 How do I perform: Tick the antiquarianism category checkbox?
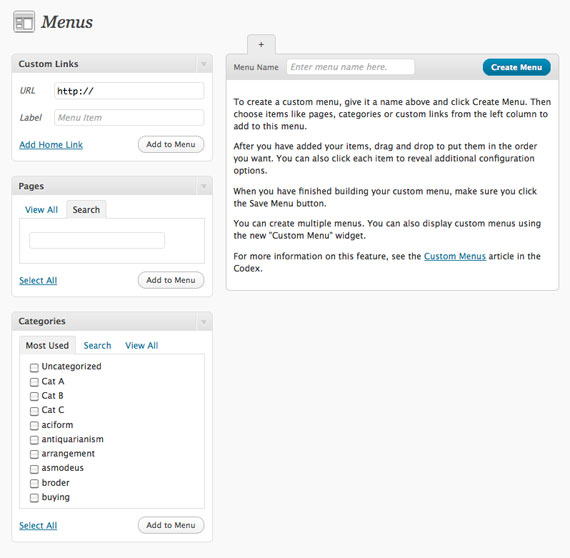(x=34, y=440)
